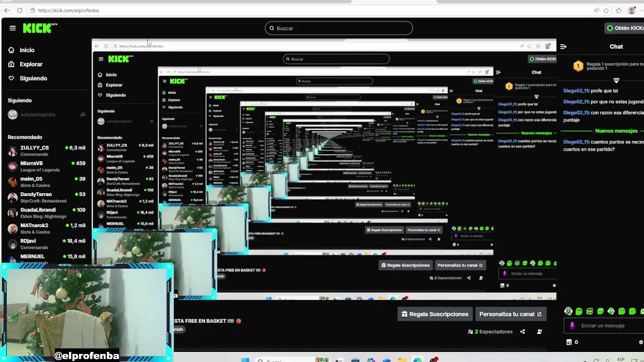Pick the fifth emote with headphones

click(611, 311)
